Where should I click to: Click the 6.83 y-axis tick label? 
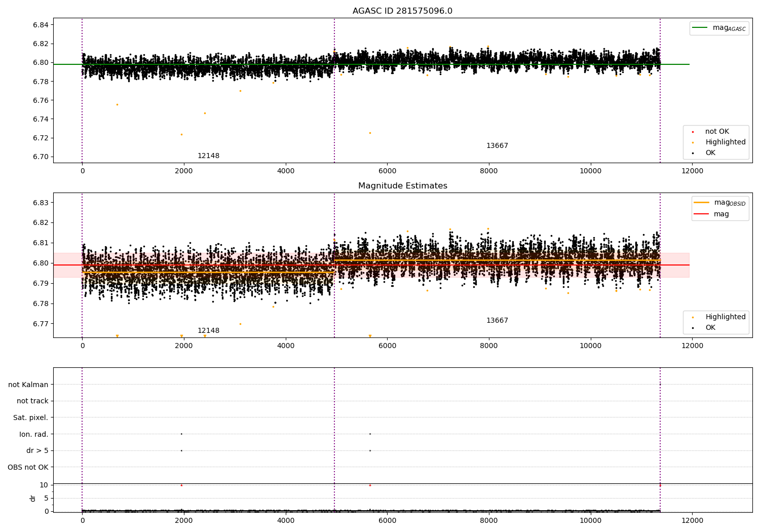coord(40,203)
